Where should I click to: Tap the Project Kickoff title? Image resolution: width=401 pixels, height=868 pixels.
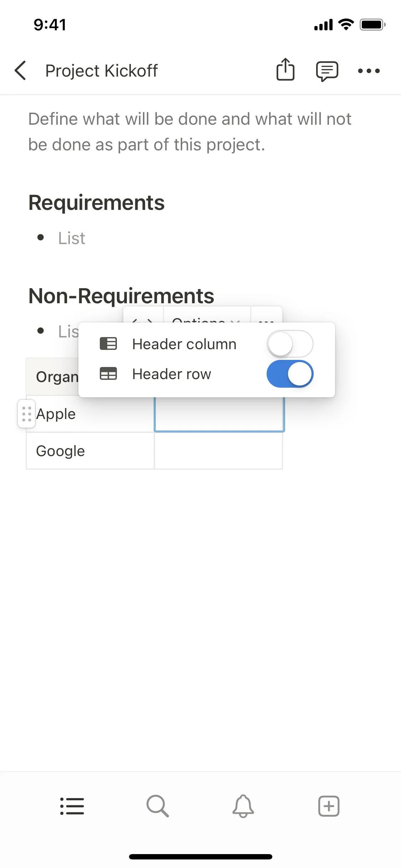coord(101,70)
